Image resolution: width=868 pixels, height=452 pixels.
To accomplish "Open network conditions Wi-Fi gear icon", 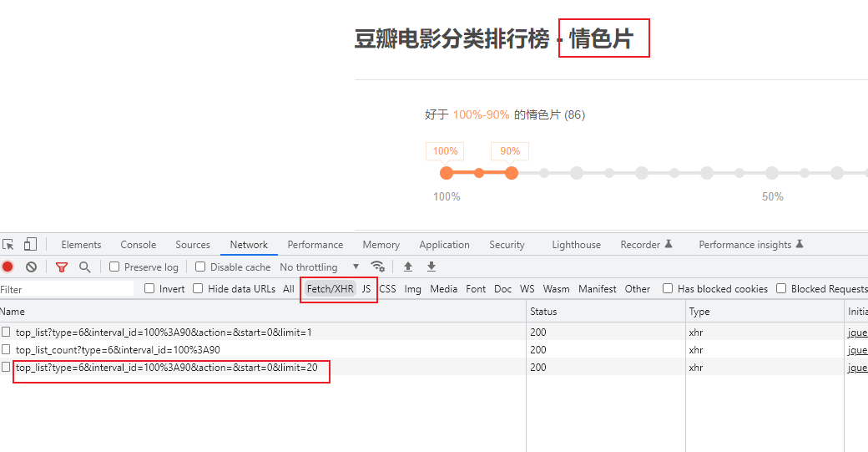I will tap(378, 267).
